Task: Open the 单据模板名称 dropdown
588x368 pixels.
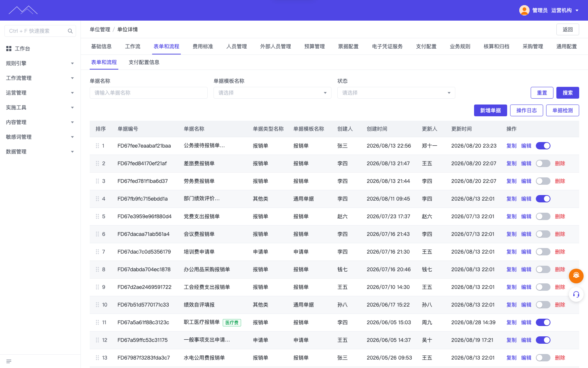Action: coord(272,93)
